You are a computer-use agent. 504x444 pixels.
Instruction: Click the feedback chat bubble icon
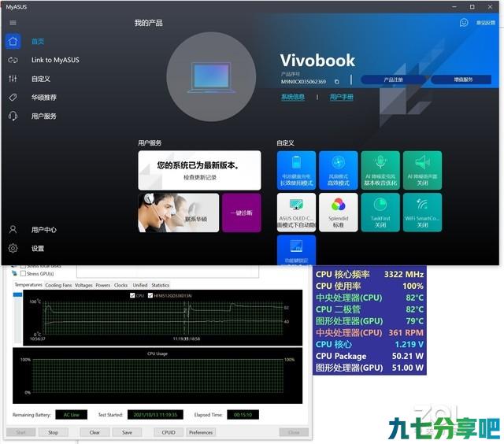click(x=464, y=23)
